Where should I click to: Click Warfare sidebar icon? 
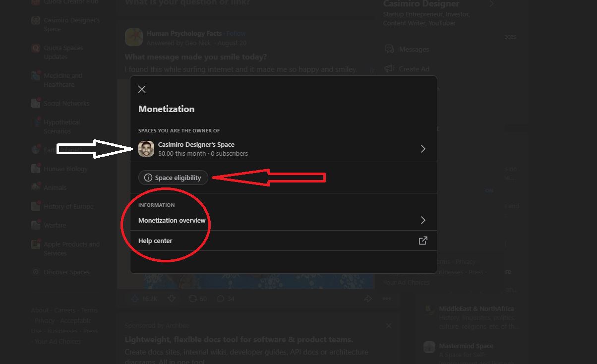36,225
